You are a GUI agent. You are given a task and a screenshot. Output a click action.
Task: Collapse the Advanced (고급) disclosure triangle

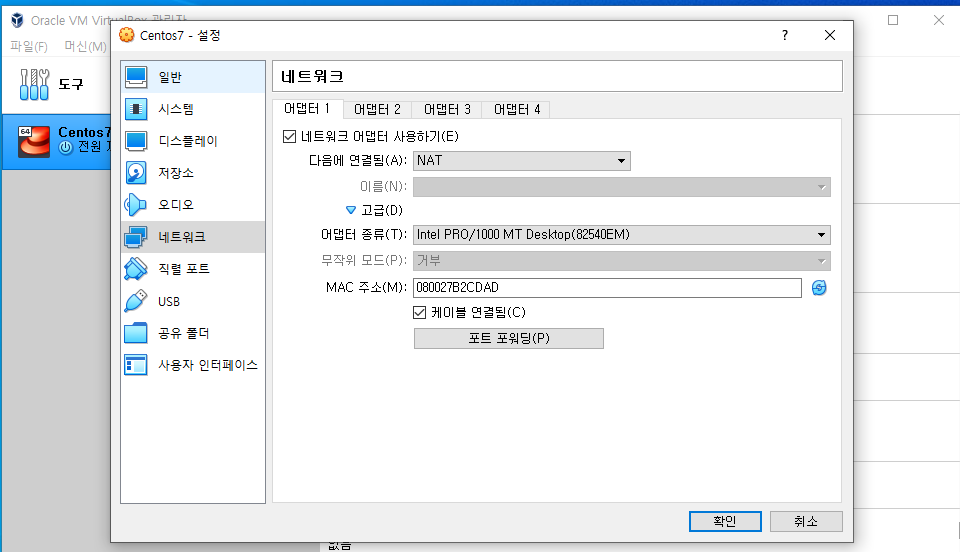(x=351, y=211)
